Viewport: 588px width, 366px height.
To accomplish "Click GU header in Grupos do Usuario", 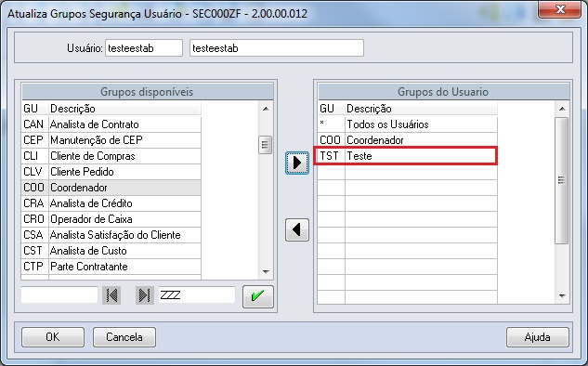I will 332,109.
